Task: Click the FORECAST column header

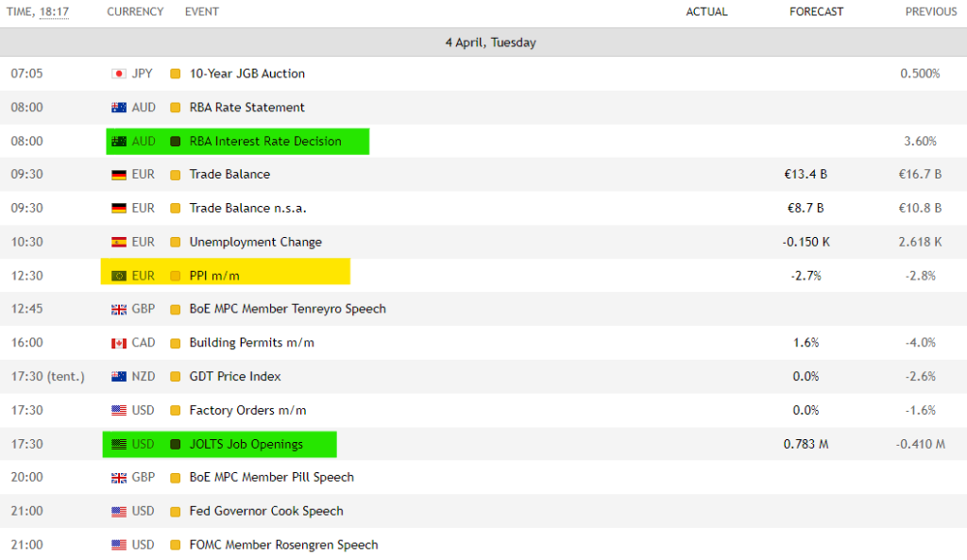Action: (816, 11)
